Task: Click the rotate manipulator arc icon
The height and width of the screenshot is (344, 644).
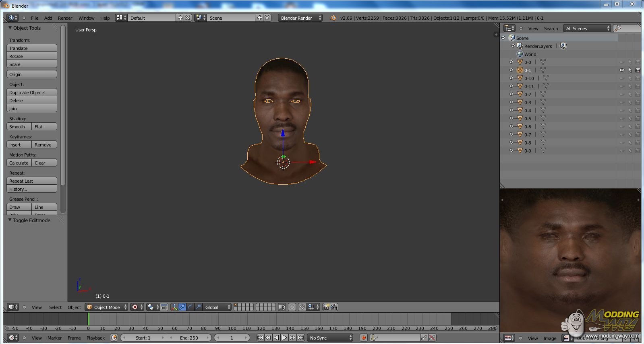Action: click(x=190, y=307)
